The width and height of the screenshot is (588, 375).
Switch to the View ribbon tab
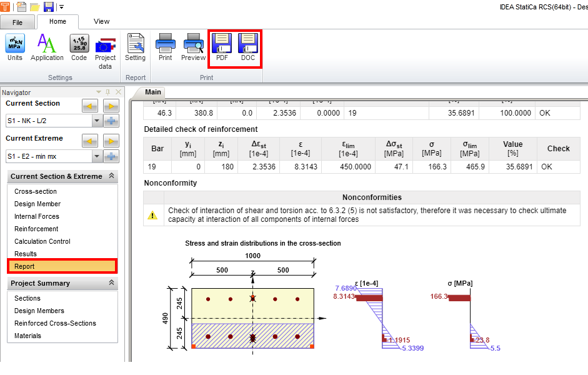pos(101,21)
